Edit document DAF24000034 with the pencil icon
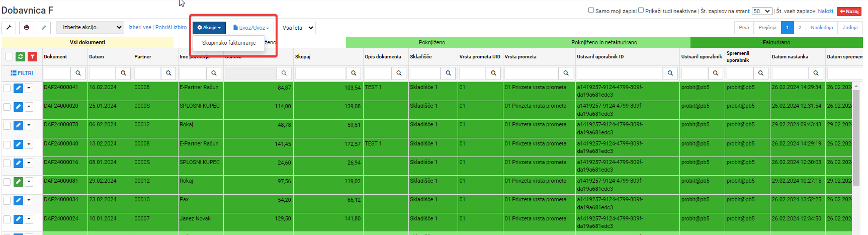868x235 pixels. (18, 200)
